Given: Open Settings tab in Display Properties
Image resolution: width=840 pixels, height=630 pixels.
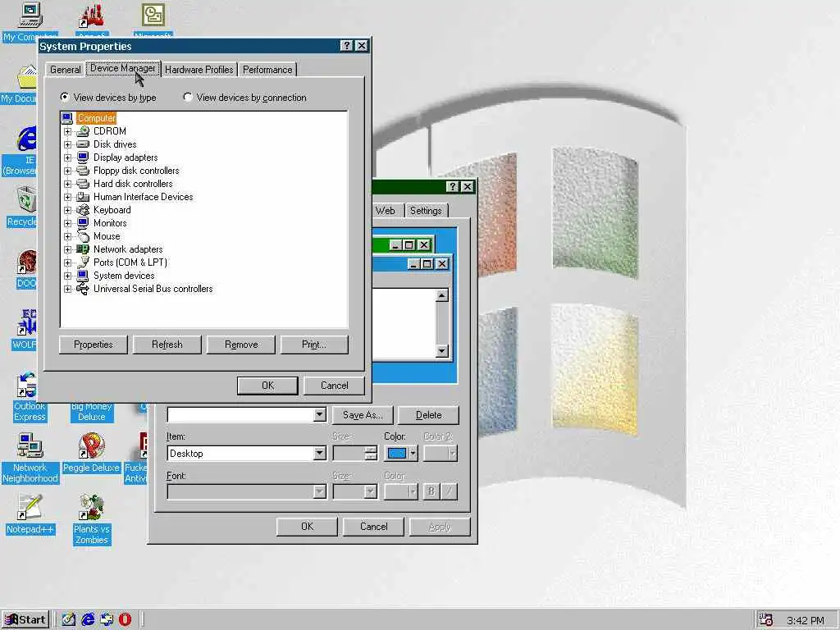Looking at the screenshot, I should click(426, 211).
